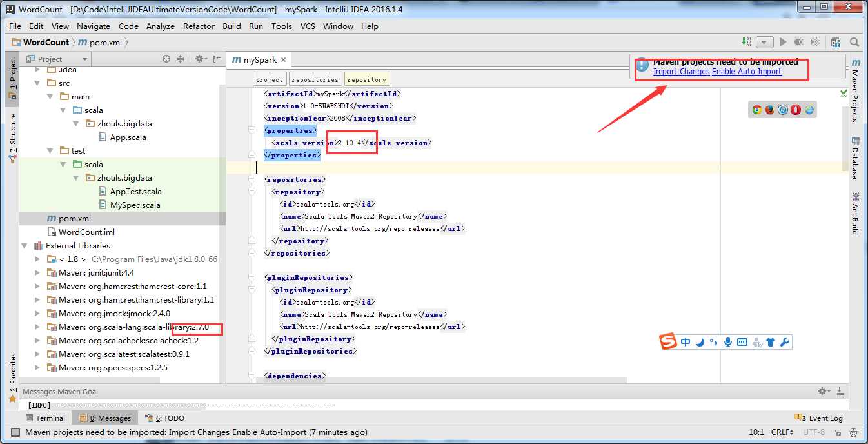Viewport: 868px width, 444px height.
Task: Open in Safari browser icon
Action: [783, 110]
